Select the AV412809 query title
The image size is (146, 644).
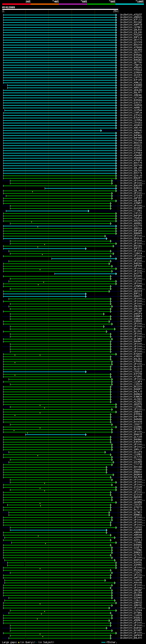(x=8, y=7)
